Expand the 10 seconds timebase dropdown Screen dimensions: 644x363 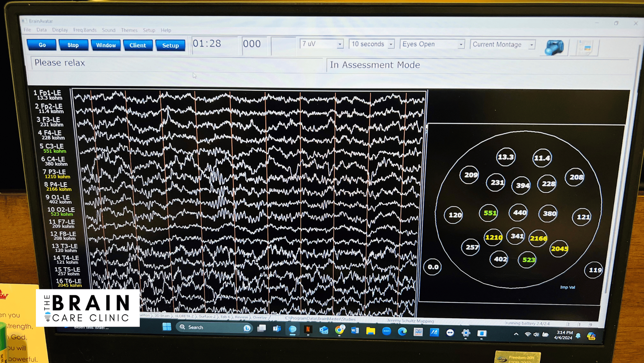tap(391, 44)
